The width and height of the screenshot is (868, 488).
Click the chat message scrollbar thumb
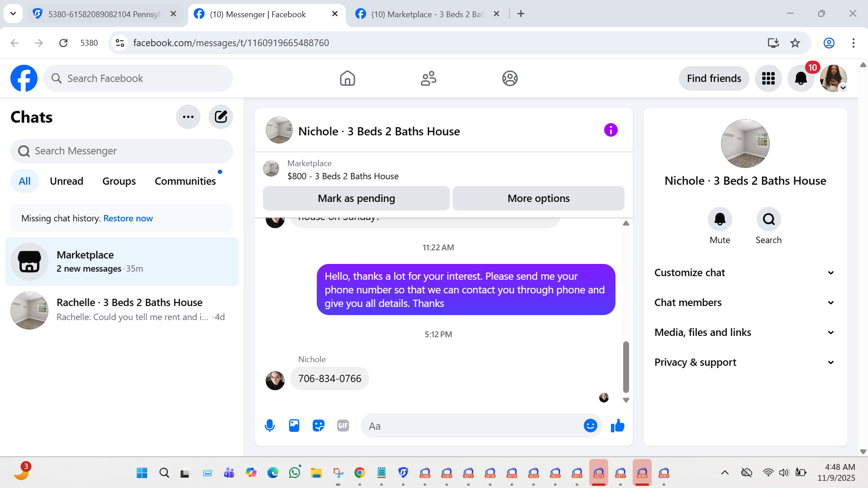click(x=626, y=367)
